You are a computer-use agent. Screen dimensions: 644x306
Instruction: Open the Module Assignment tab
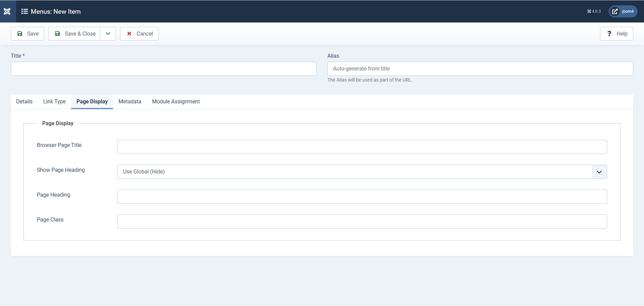(x=176, y=101)
